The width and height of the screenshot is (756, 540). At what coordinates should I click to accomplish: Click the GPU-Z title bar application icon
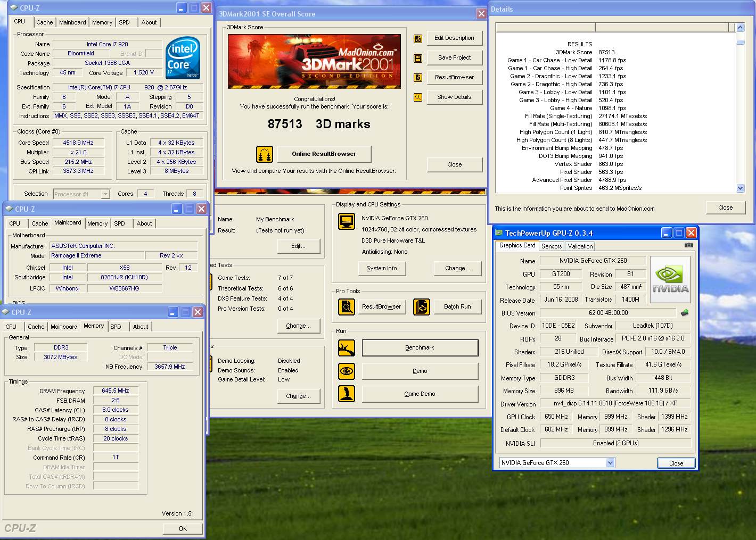(x=499, y=233)
